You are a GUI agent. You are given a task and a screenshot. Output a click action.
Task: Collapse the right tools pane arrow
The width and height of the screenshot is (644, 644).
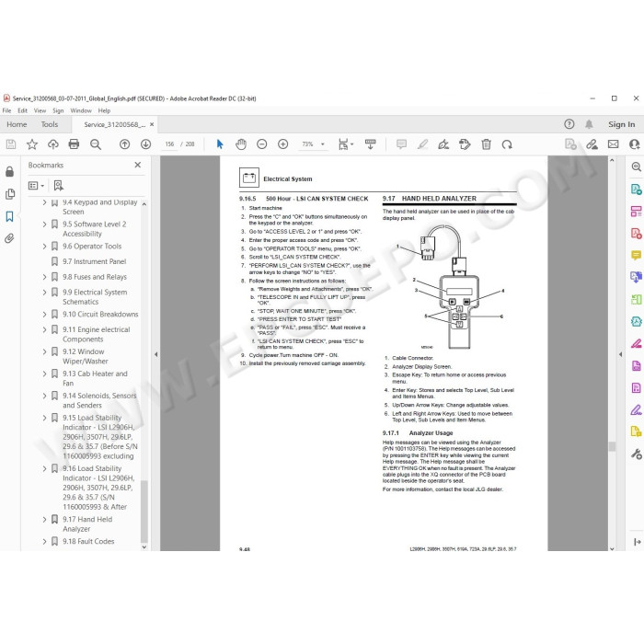621,354
